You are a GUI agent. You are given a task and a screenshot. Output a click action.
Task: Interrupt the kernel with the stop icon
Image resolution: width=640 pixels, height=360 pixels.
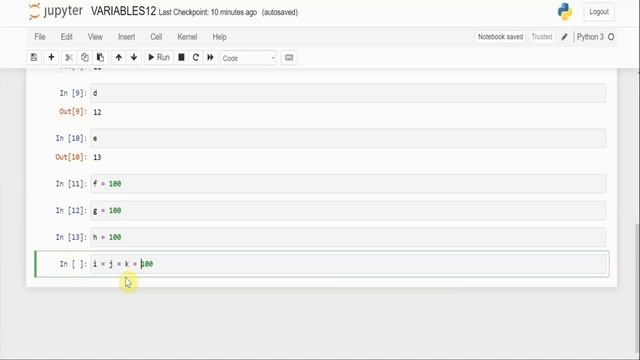coord(181,58)
